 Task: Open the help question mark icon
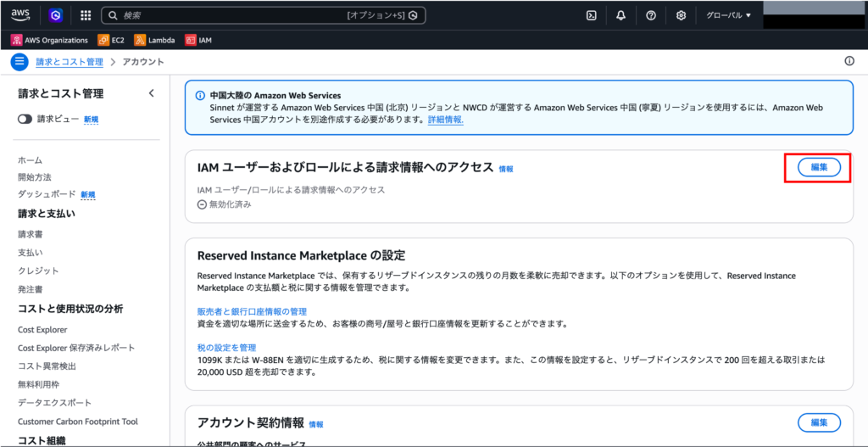[x=650, y=15]
